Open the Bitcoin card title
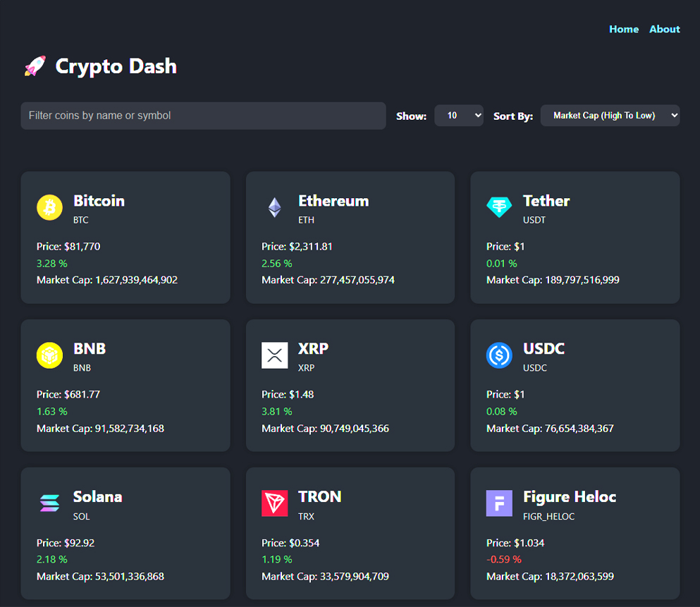 click(99, 201)
